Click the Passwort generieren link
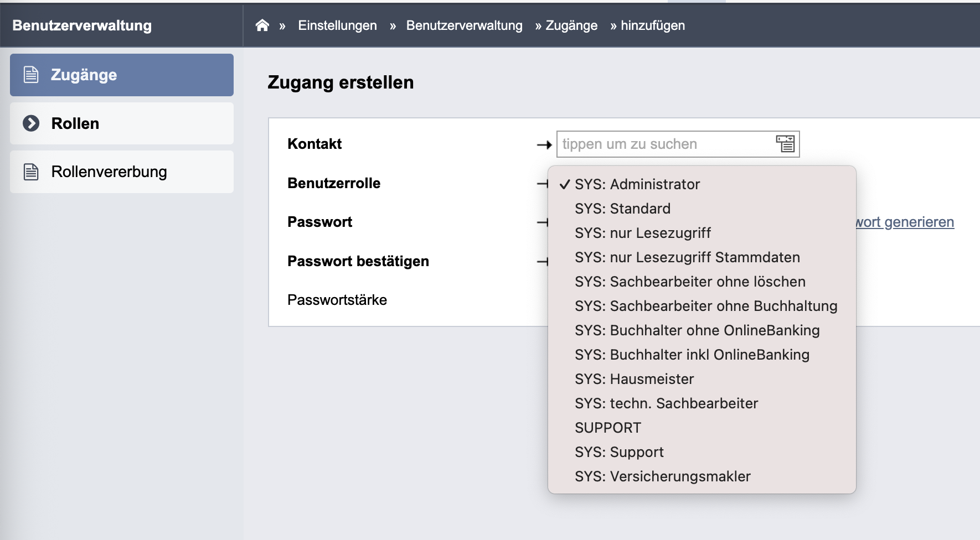The height and width of the screenshot is (540, 980). pos(905,222)
